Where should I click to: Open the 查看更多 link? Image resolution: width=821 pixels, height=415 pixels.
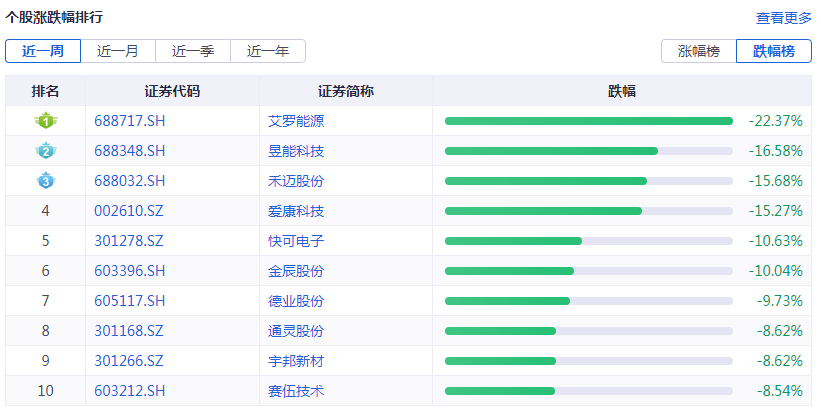(784, 18)
